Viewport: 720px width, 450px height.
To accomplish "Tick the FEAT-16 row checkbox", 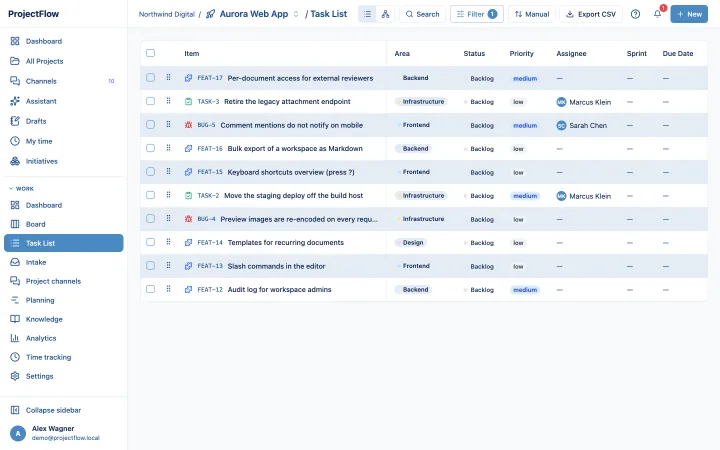I will click(151, 148).
